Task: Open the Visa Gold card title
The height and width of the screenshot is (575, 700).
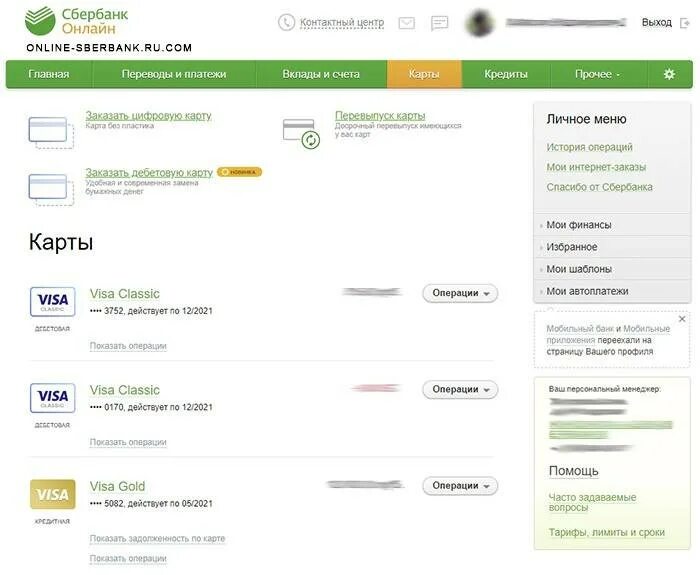Action: pos(117,486)
